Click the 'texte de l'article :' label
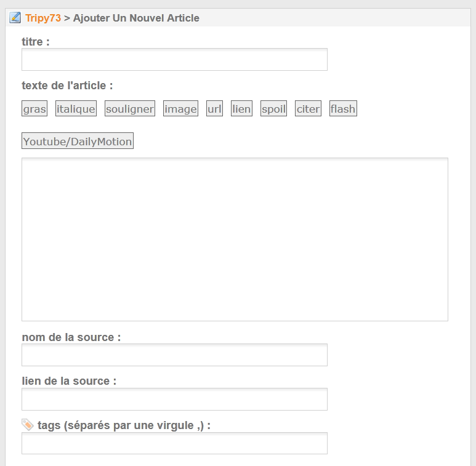Screen dimensions: 476x466 click(67, 86)
